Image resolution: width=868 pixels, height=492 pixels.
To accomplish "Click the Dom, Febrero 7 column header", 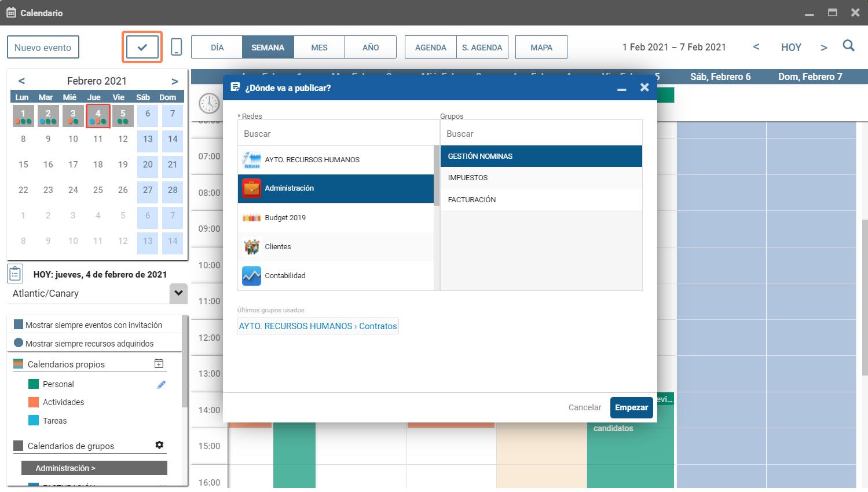I will point(810,76).
